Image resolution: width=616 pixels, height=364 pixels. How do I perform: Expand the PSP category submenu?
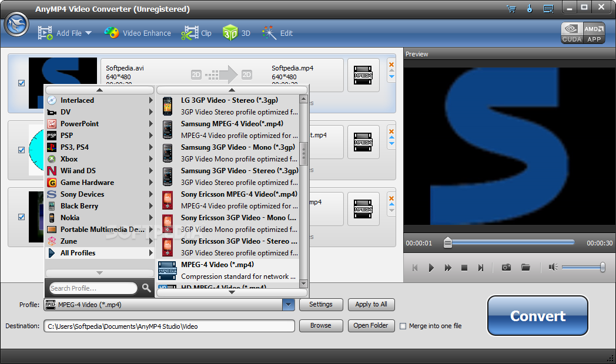(151, 135)
